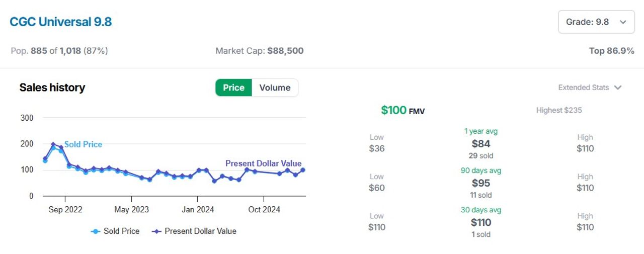Image resolution: width=644 pixels, height=254 pixels.
Task: Click the Market Cap $88,500 value
Action: 285,51
